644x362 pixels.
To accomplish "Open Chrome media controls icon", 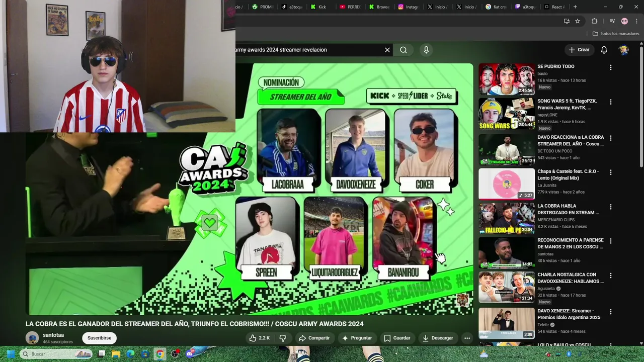I will 612,21.
